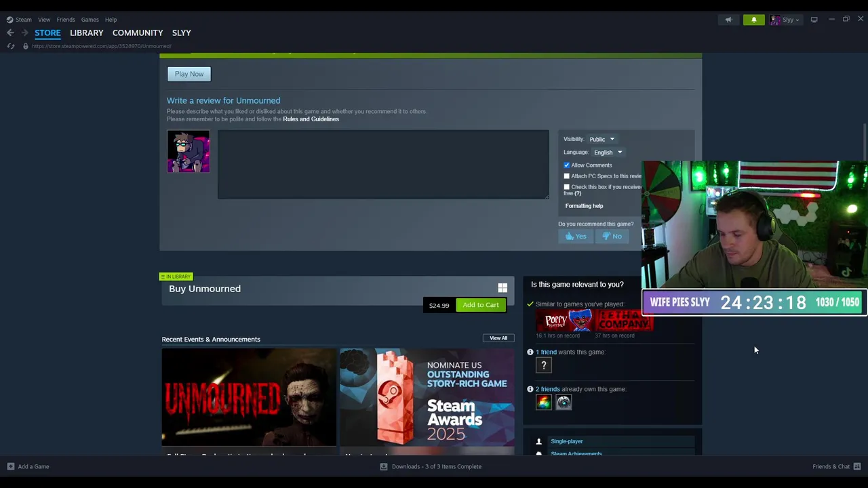Open the announcements megaphone icon
Image resolution: width=868 pixels, height=488 pixels.
(728, 20)
